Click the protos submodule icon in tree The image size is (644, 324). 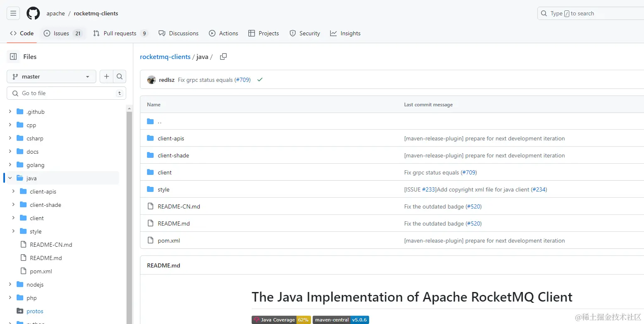click(x=20, y=311)
